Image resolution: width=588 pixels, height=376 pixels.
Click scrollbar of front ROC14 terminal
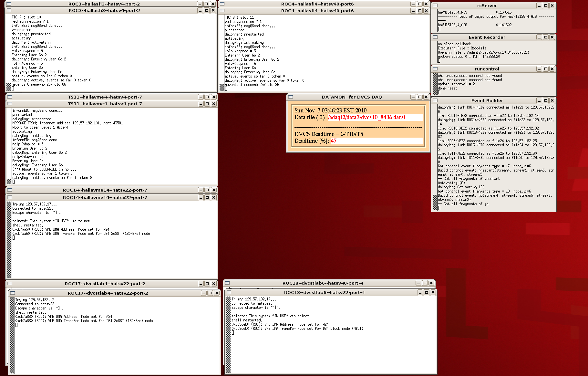pyautogui.click(x=9, y=240)
